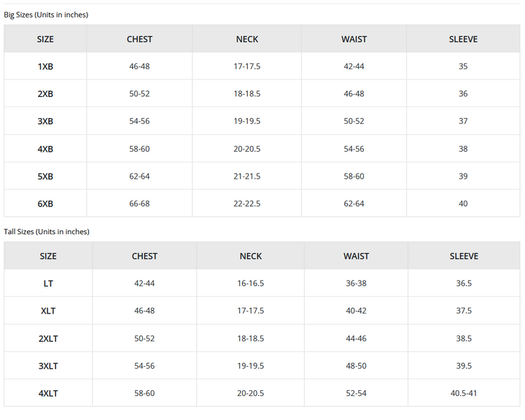Click the 6XB size row label

(x=45, y=204)
